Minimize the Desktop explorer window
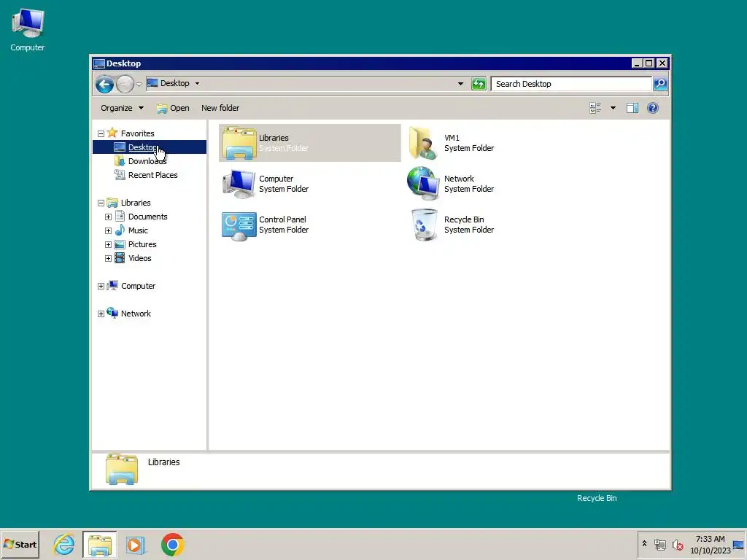The height and width of the screenshot is (560, 747). click(637, 63)
